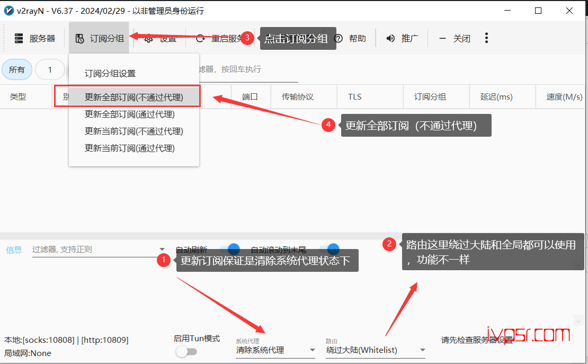The width and height of the screenshot is (588, 364).
Task: Toggle the 自动刷新 switch
Action: 229,249
